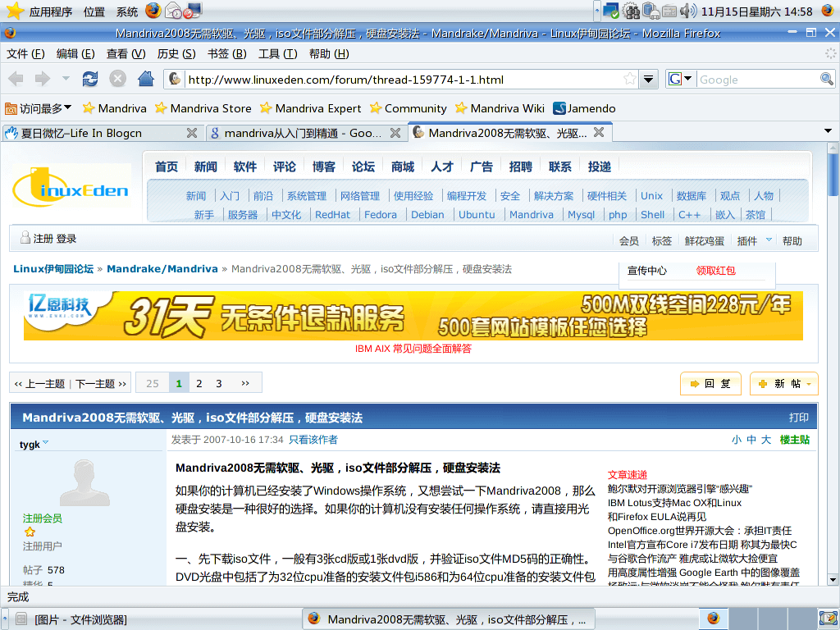Open the 系统 panel menu

pyautogui.click(x=127, y=11)
